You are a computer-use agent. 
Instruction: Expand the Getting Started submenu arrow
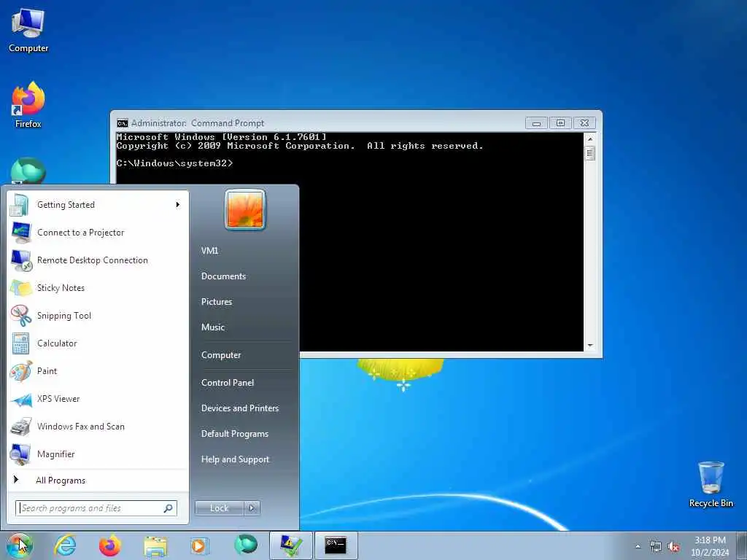coord(178,205)
